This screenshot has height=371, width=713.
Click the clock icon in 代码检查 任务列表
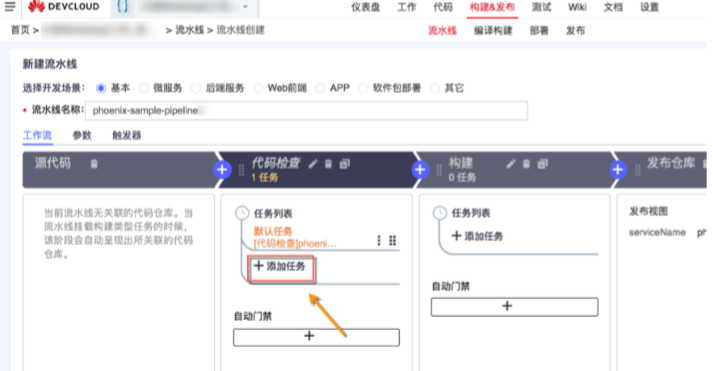pos(242,213)
